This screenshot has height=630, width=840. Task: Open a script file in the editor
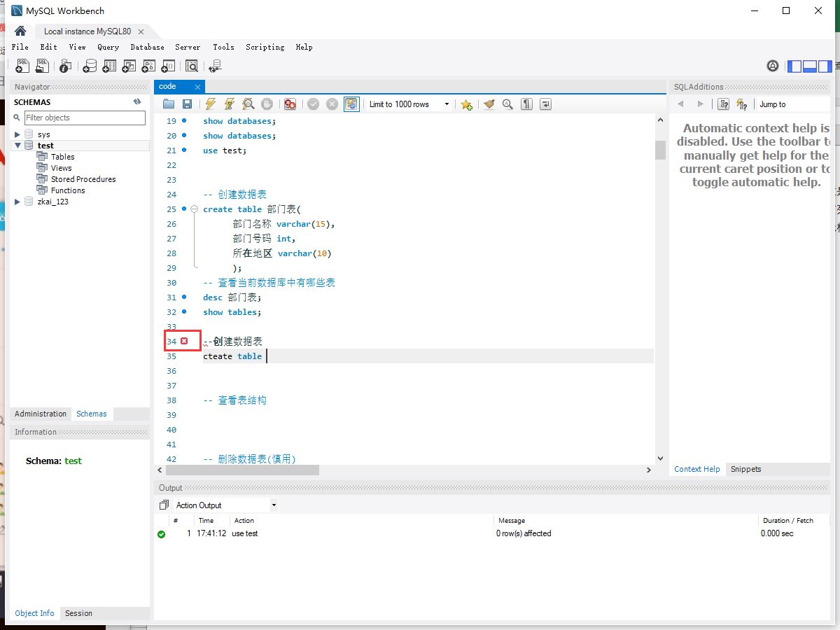[x=169, y=104]
